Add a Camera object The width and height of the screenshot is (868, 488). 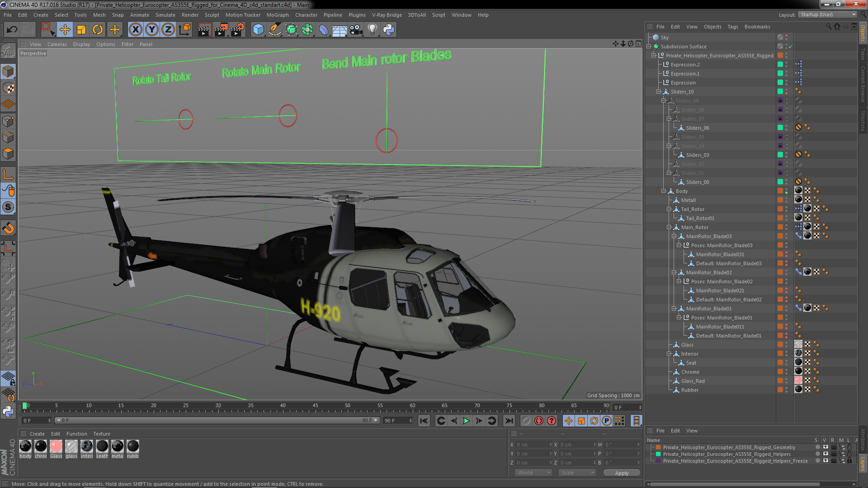tap(356, 30)
